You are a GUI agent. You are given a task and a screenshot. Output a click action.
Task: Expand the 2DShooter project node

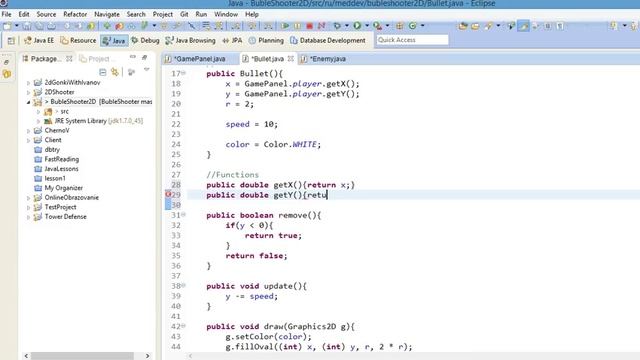tap(28, 92)
